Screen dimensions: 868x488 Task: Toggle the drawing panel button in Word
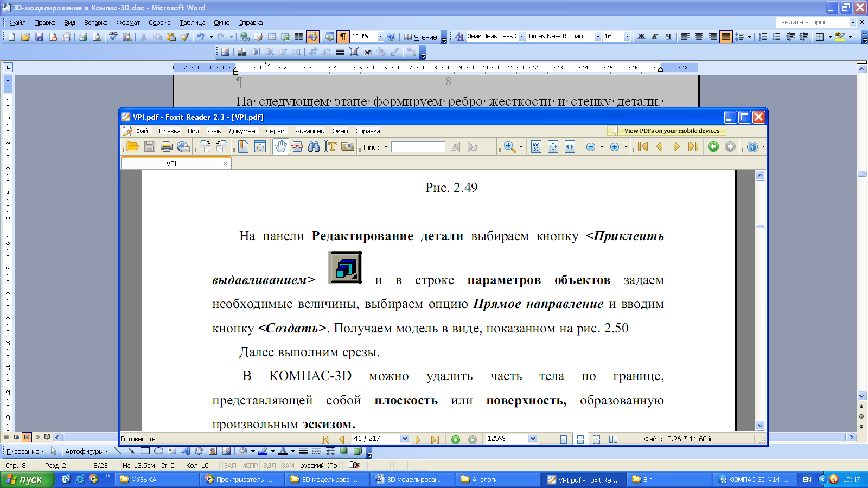click(312, 36)
